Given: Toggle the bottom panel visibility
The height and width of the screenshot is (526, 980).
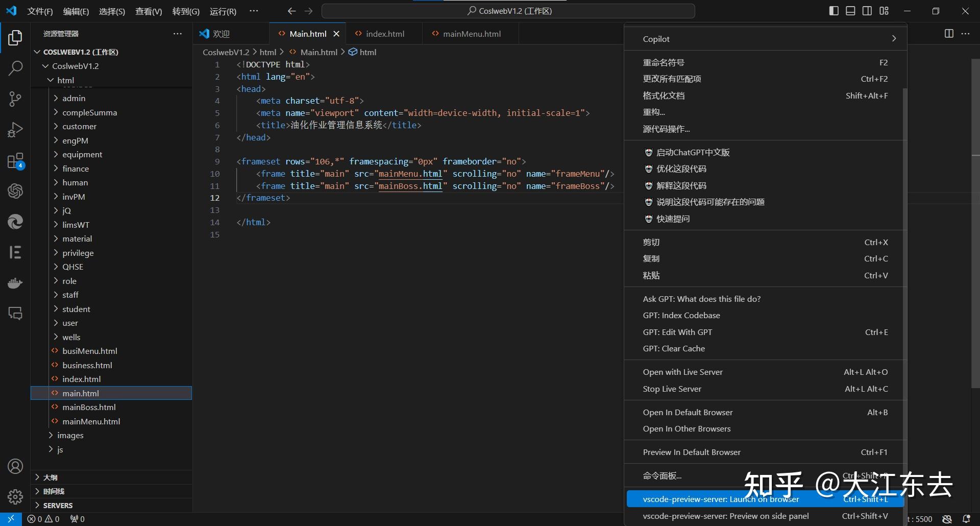Looking at the screenshot, I should [x=850, y=10].
